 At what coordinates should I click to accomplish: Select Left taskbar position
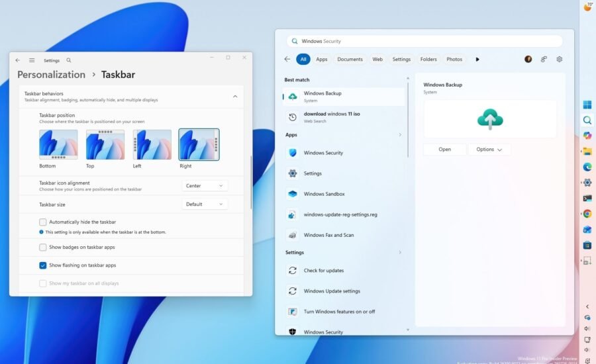tap(152, 144)
